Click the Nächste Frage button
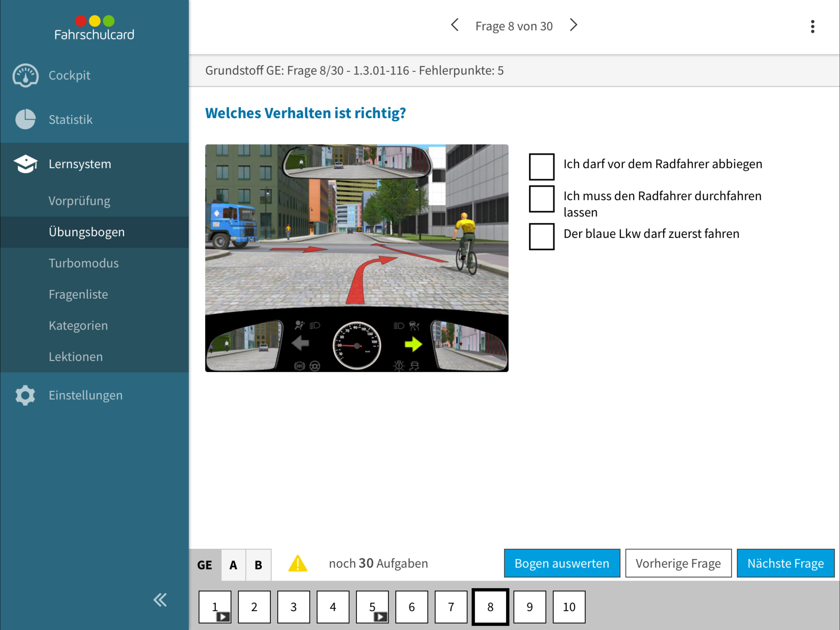Image resolution: width=840 pixels, height=630 pixels. [785, 563]
